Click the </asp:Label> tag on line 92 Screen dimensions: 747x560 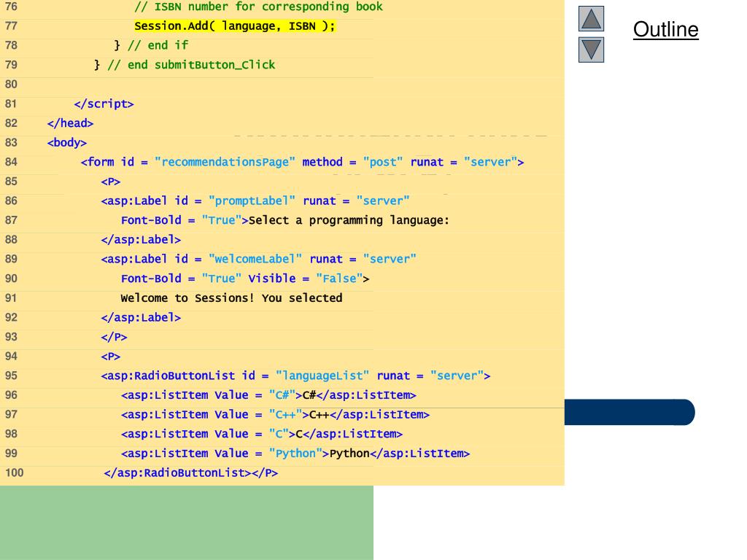141,318
